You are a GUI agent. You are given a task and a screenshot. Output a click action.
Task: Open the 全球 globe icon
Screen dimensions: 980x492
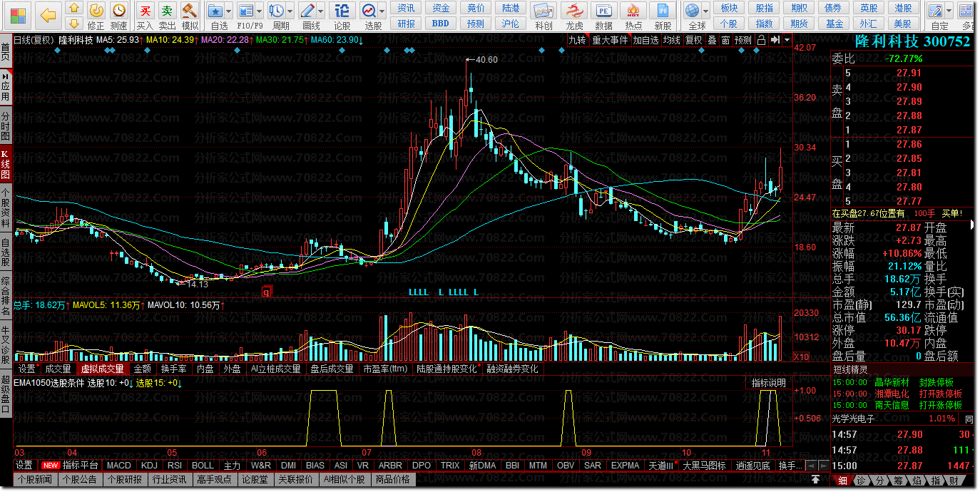tap(692, 11)
